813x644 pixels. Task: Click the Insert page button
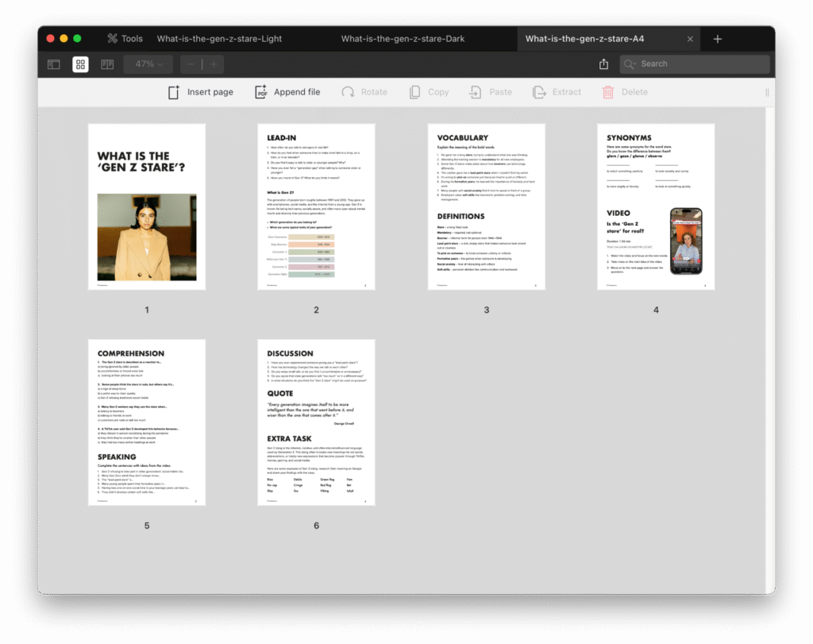(x=201, y=92)
